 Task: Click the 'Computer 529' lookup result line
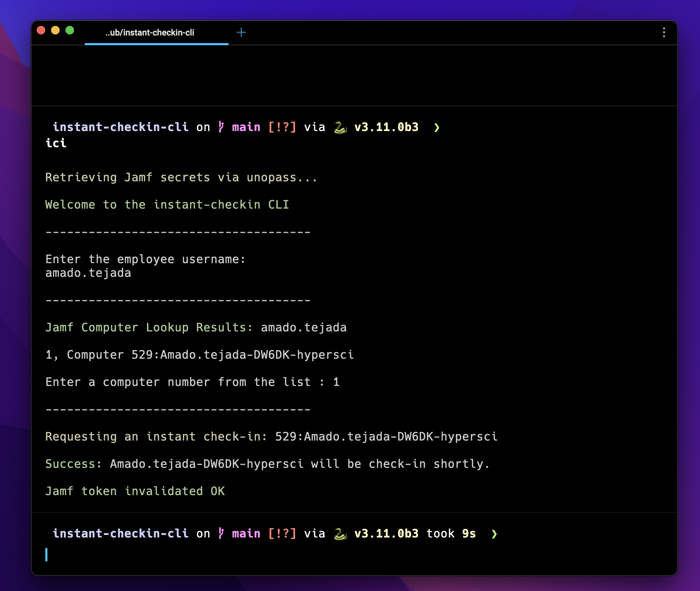pos(199,355)
